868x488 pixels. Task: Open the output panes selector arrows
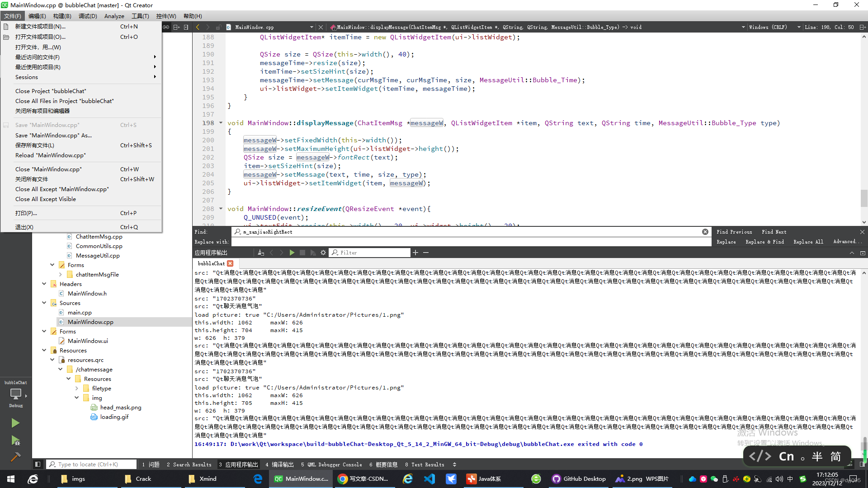[x=454, y=464]
